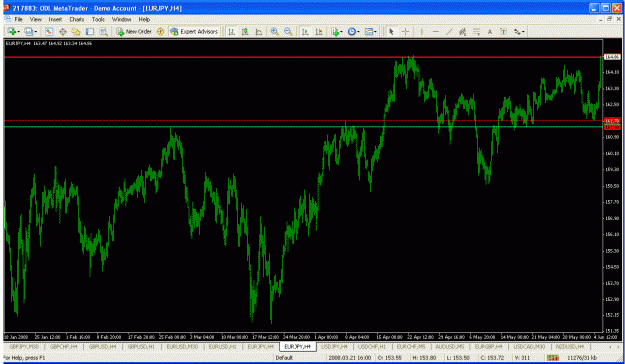Launch MetaEditor yellow diamond icon

point(160,31)
